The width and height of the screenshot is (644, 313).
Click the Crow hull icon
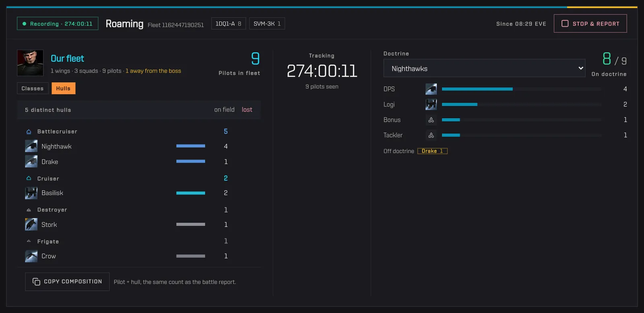point(31,256)
